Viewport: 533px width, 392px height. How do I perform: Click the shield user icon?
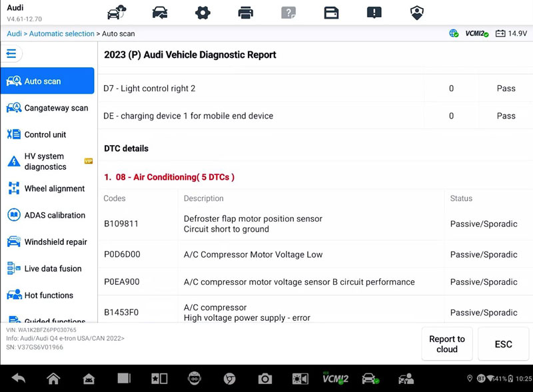tap(417, 13)
